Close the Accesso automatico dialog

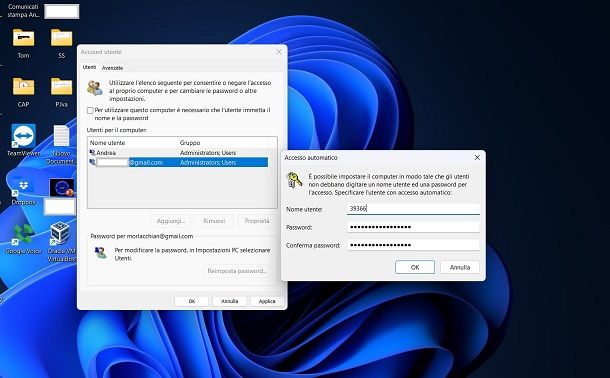click(477, 158)
